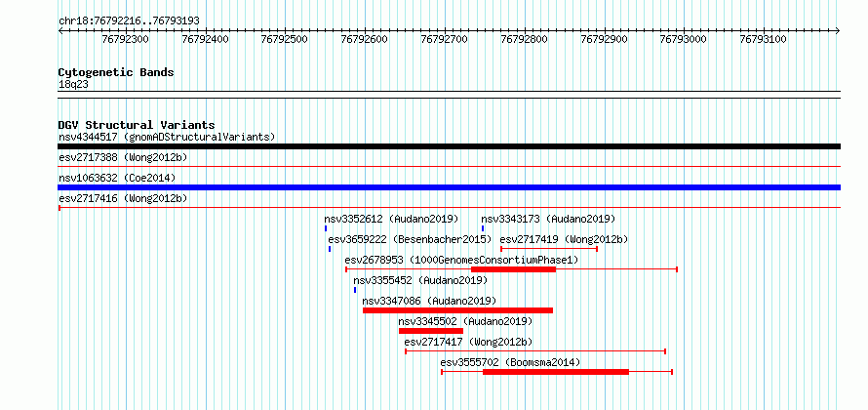Open the nsv1063632 (Coe2014) label
868x410 pixels.
117,178
